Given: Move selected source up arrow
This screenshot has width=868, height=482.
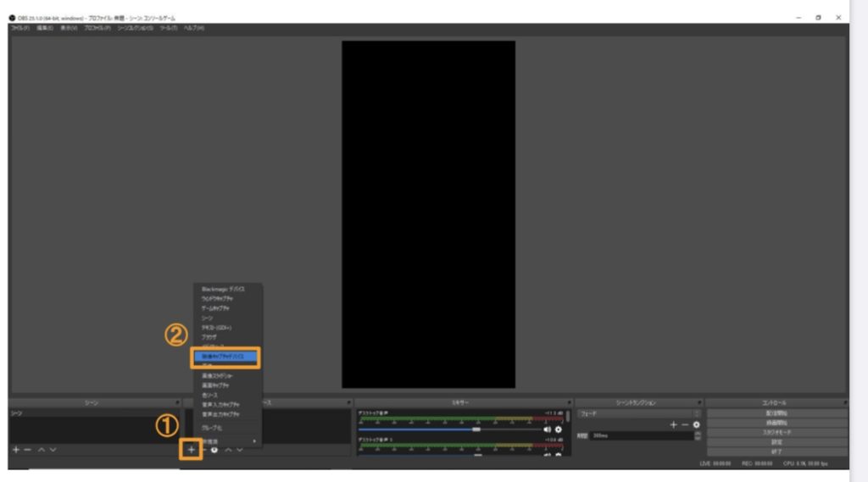Looking at the screenshot, I should pyautogui.click(x=228, y=450).
